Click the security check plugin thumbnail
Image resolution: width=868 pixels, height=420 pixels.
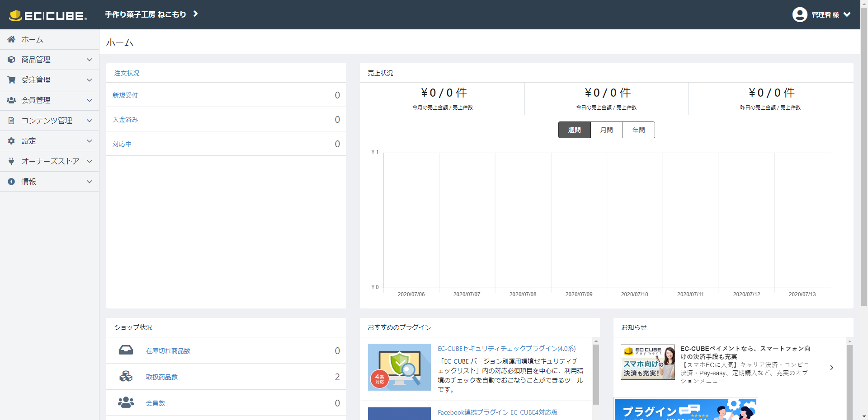(x=399, y=367)
